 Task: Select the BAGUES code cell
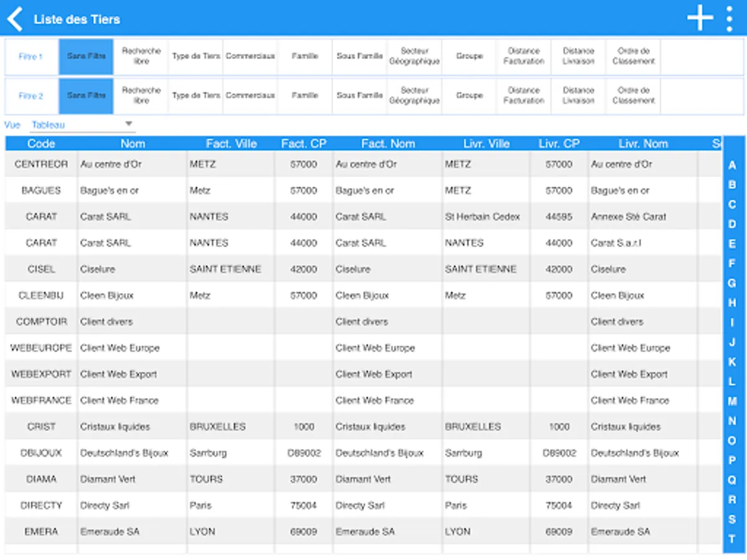(x=41, y=190)
